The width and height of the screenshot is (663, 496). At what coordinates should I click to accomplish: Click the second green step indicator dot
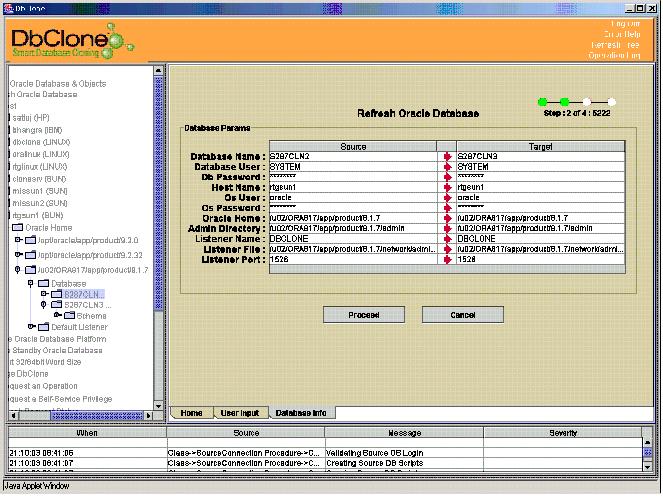click(x=564, y=101)
